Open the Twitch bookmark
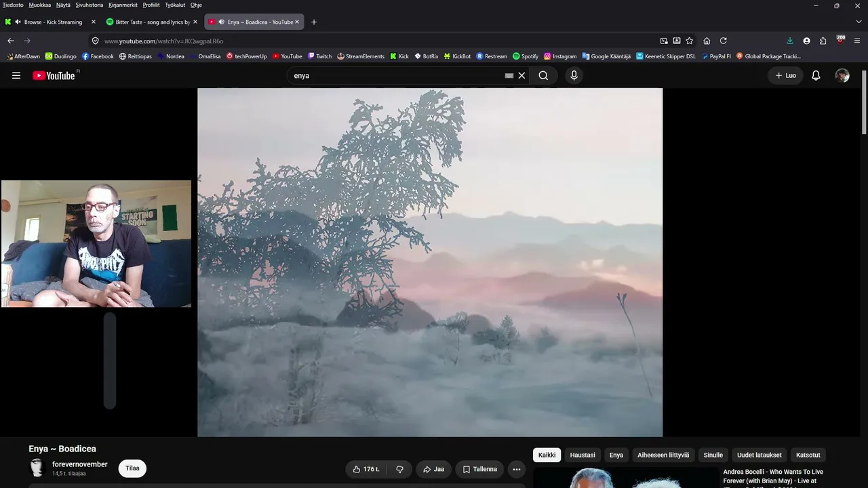 320,56
